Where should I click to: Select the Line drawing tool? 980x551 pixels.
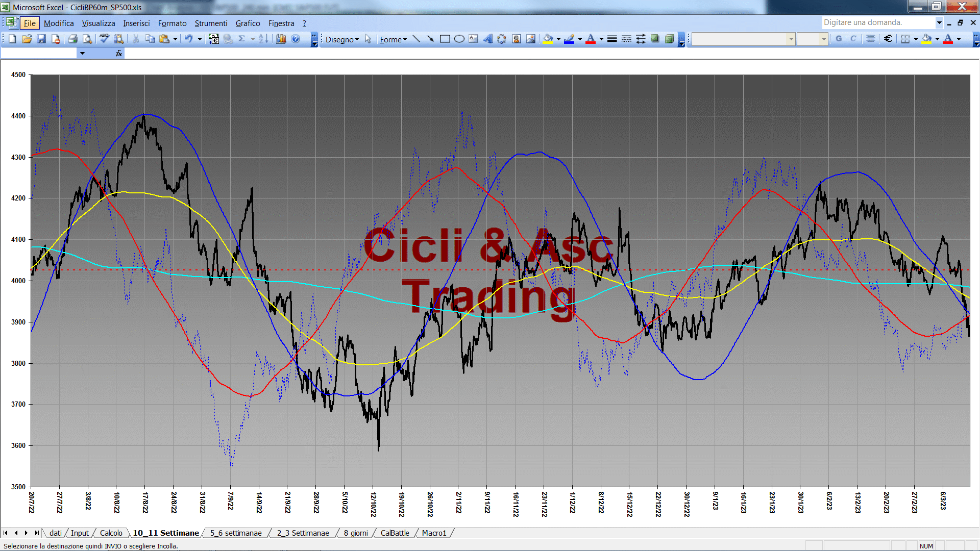[x=416, y=39]
